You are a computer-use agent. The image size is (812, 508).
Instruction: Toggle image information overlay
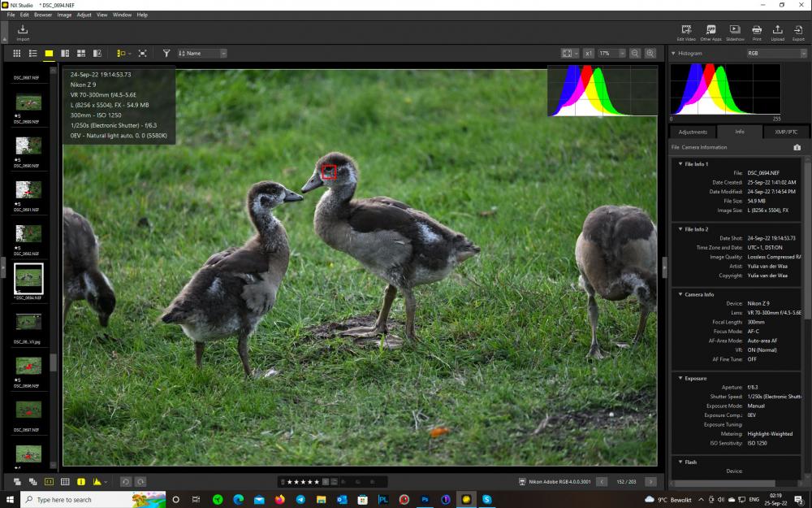coord(80,481)
